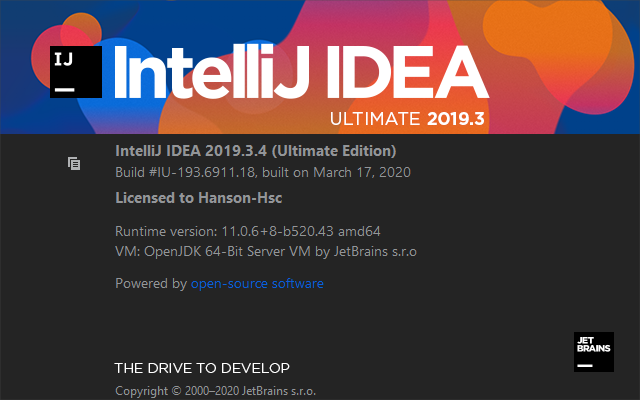Viewport: 640px width, 400px height.
Task: Click THE DRIVE TO DEVELOP slogan
Action: tap(202, 368)
